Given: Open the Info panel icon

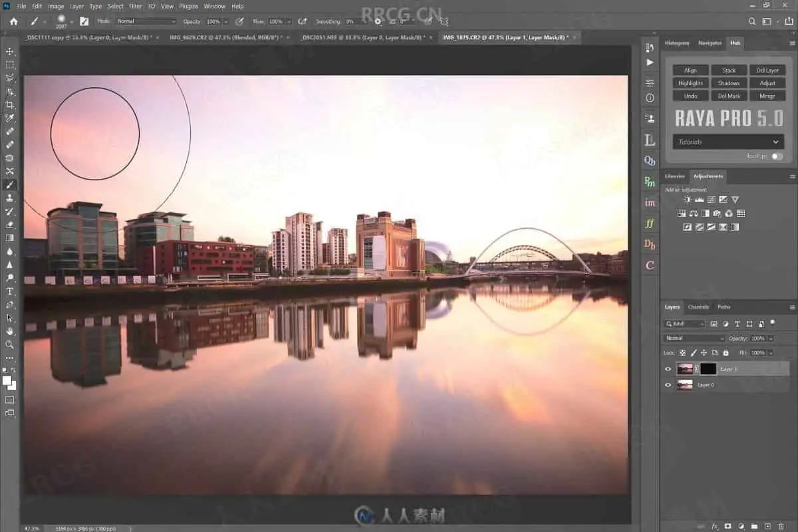Looking at the screenshot, I should point(650,98).
